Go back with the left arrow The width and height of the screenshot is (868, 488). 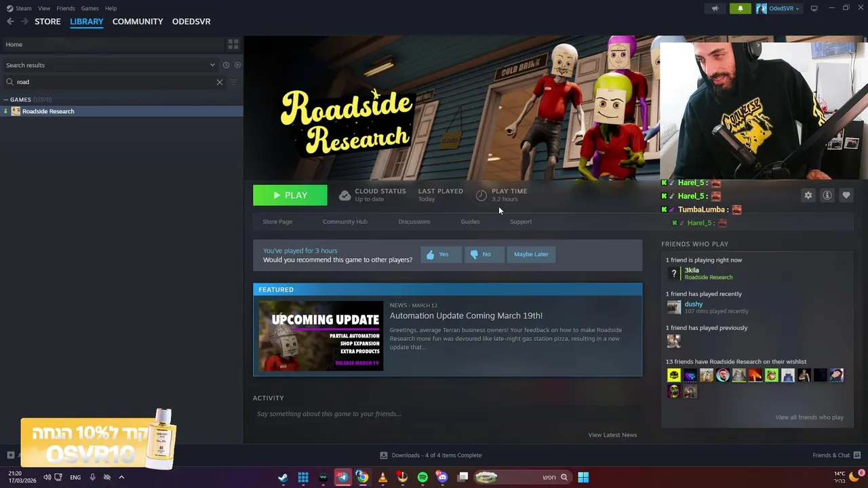(10, 22)
